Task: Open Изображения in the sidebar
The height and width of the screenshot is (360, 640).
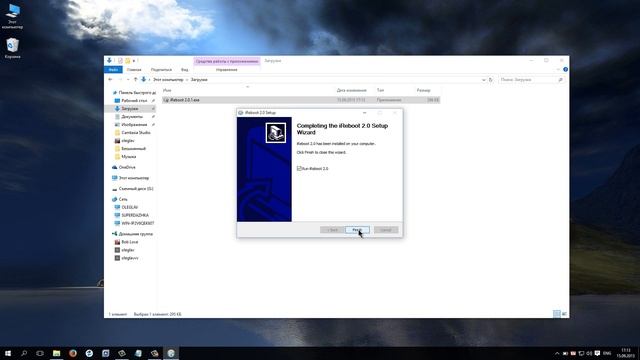Action: (x=134, y=124)
